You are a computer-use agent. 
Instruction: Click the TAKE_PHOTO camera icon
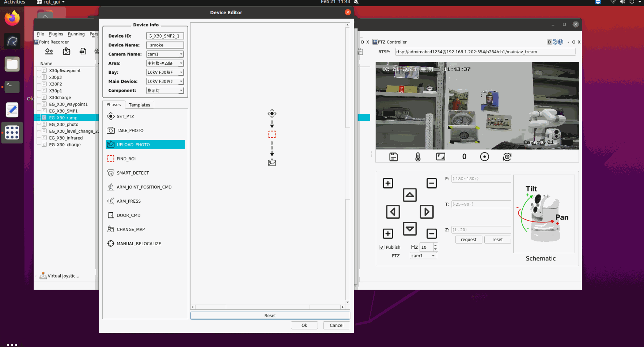point(111,131)
